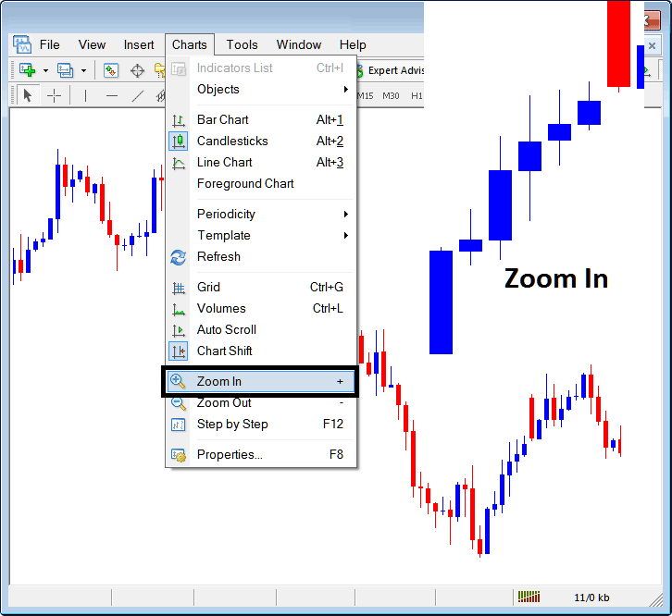Screen dimensions: 672x616
Task: Expand the Objects submenu
Action: tap(261, 90)
